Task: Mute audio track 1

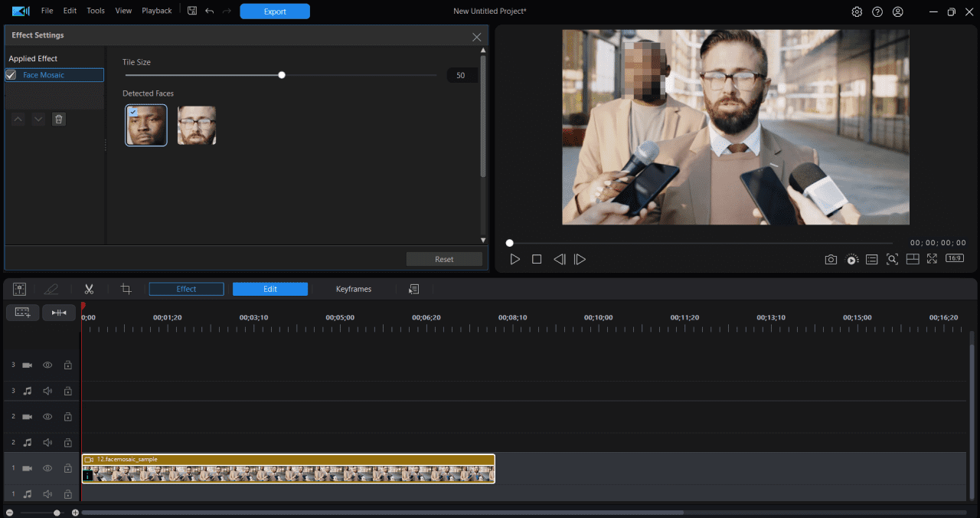Action: pos(47,493)
